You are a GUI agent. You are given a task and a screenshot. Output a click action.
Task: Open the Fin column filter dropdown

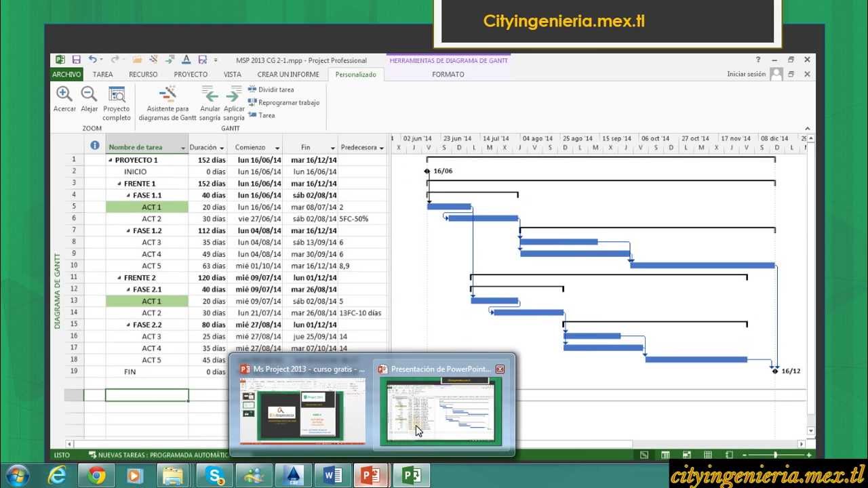332,148
